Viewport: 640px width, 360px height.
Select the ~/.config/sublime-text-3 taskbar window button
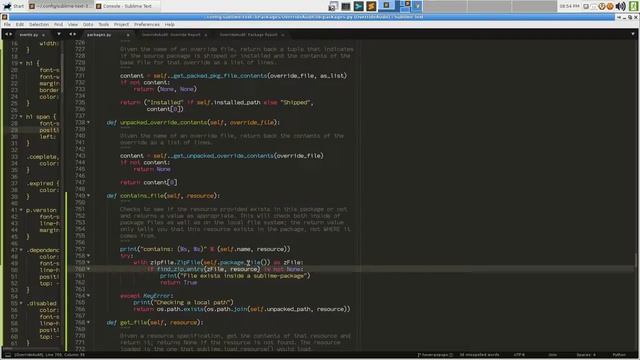click(60, 6)
